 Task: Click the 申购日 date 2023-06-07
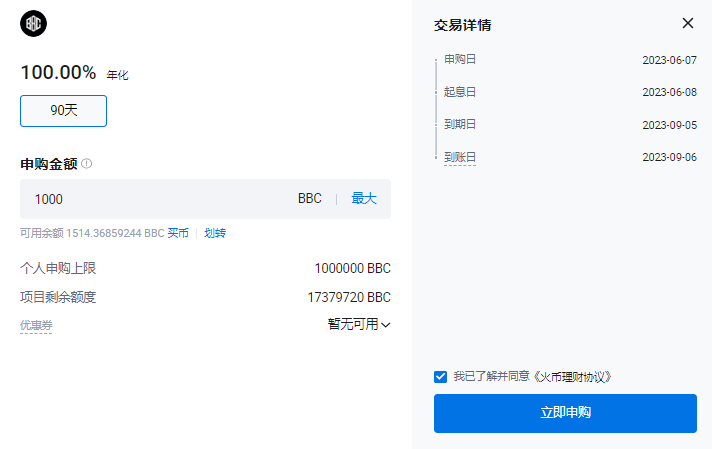(x=669, y=60)
